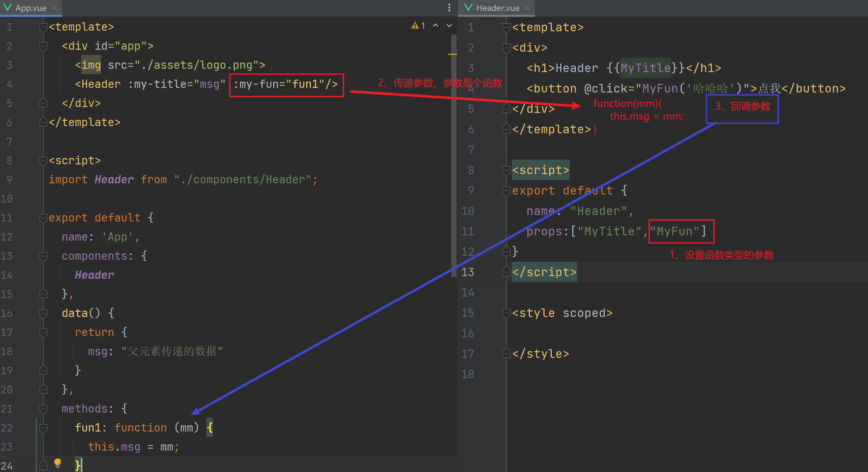Collapse export default block in Header.vue line 9
Image resolution: width=868 pixels, height=472 pixels.
(506, 191)
